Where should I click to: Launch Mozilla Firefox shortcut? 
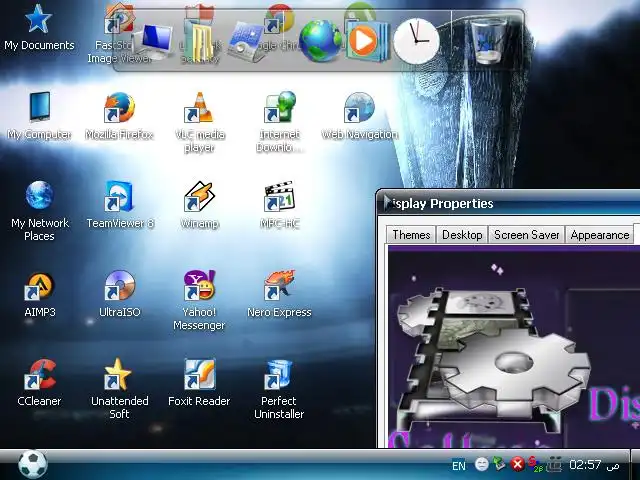point(119,116)
